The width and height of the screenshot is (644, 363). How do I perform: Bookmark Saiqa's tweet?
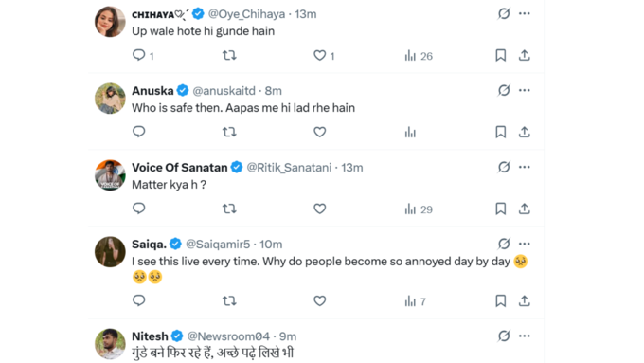tap(500, 301)
